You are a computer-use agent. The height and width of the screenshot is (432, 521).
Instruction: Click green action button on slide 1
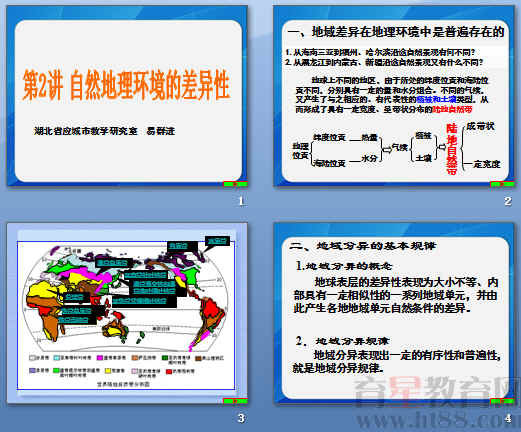[235, 184]
